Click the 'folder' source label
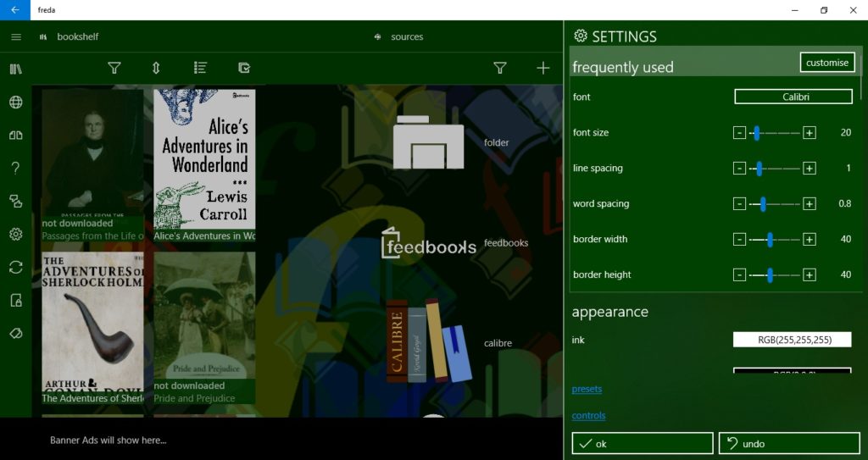The width and height of the screenshot is (868, 460). tap(496, 142)
